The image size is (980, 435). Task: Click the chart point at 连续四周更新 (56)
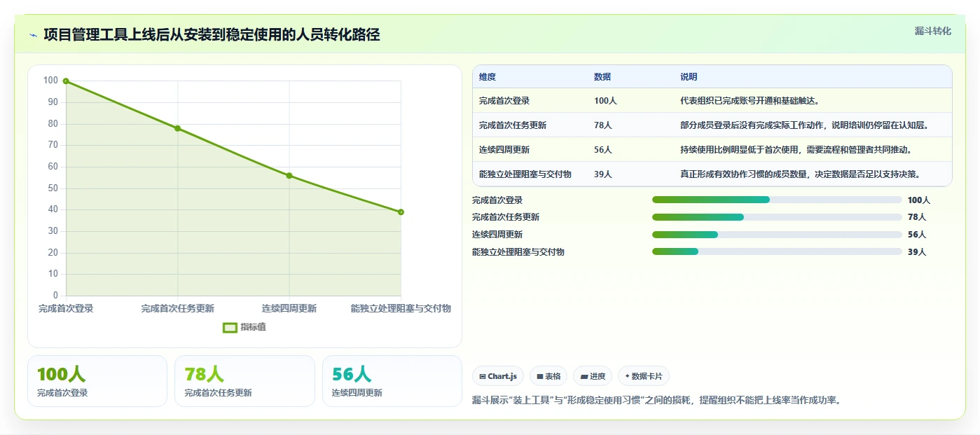(x=289, y=176)
